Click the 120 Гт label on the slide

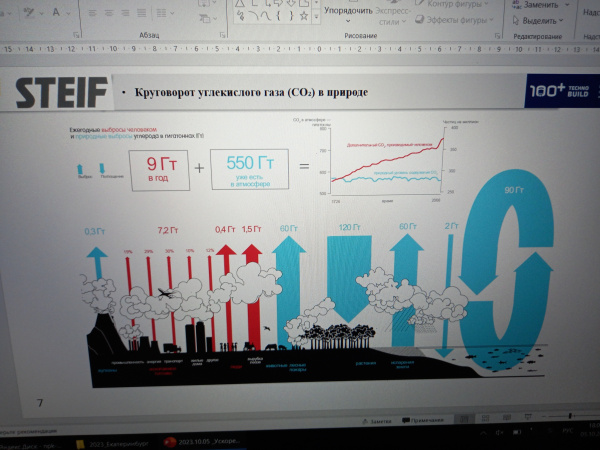click(349, 228)
